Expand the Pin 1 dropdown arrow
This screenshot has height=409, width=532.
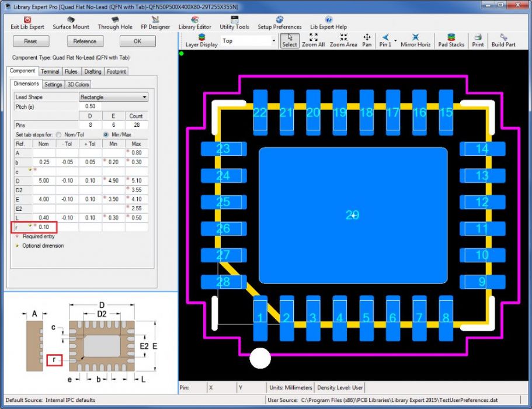pos(395,41)
